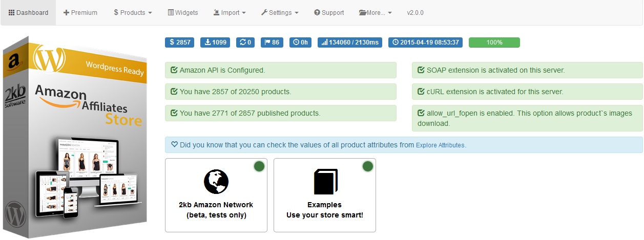Click the globe icon for 2kb Amazon Network

pyautogui.click(x=216, y=182)
